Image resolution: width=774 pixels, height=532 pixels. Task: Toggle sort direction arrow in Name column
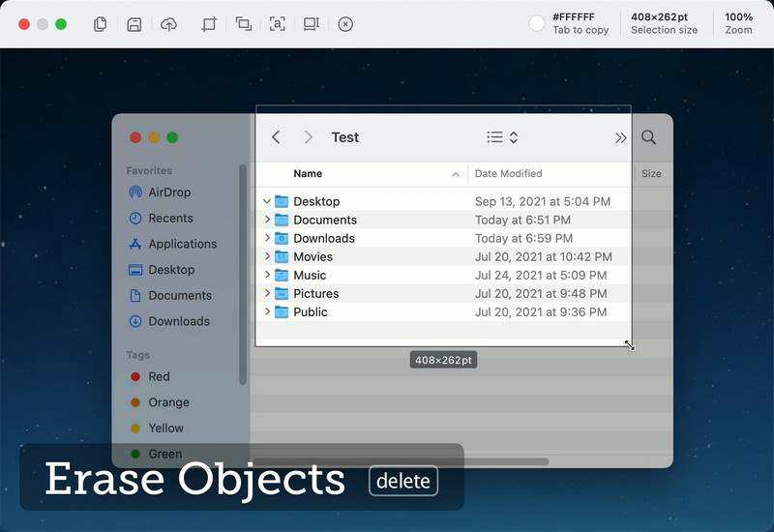click(x=456, y=174)
